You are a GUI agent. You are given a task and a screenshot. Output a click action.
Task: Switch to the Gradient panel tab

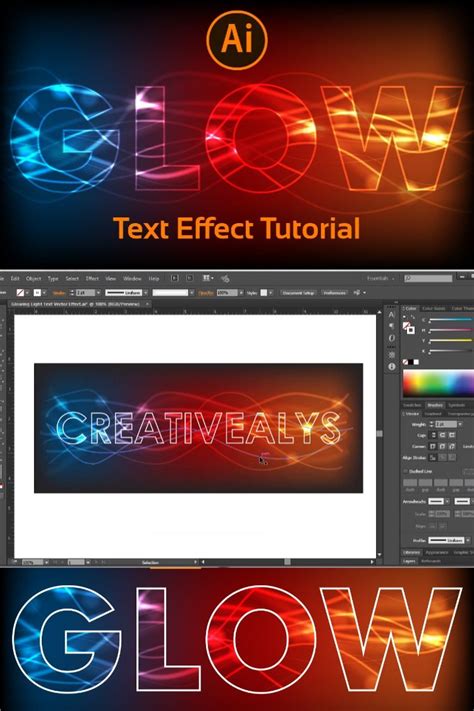[434, 414]
